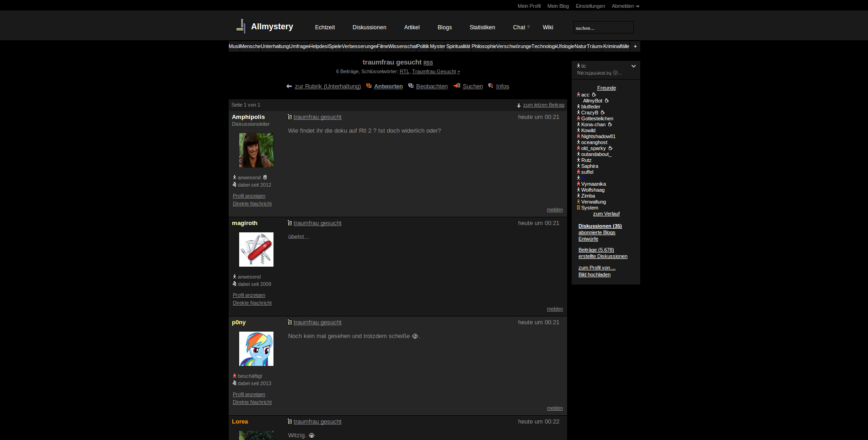Image resolution: width=868 pixels, height=440 pixels.
Task: Add a keyword with the plus link
Action: (x=459, y=72)
